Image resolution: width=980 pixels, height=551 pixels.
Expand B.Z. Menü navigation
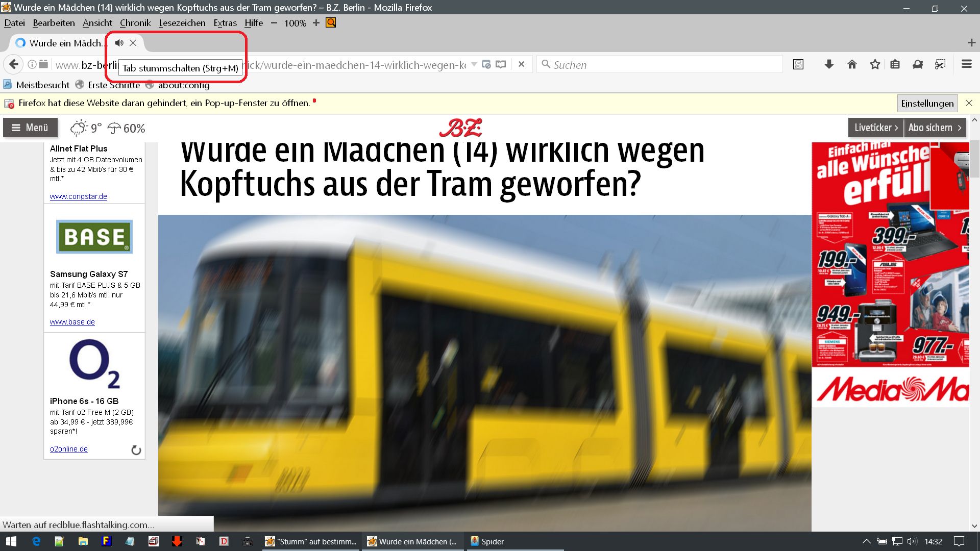(30, 128)
